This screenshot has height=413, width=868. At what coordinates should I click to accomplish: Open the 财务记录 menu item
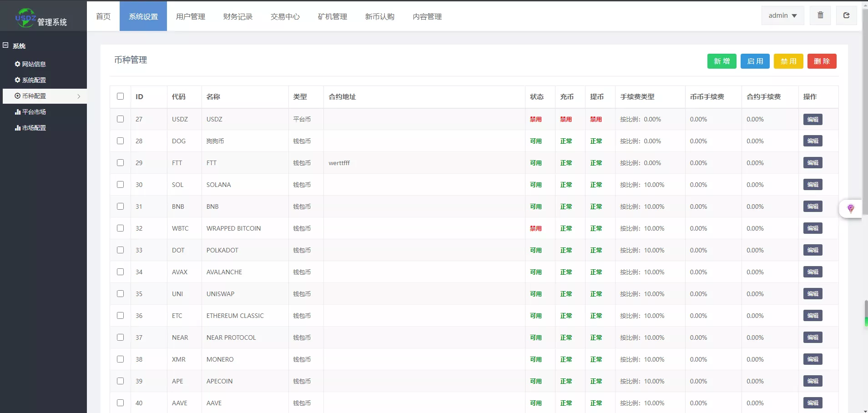(237, 16)
